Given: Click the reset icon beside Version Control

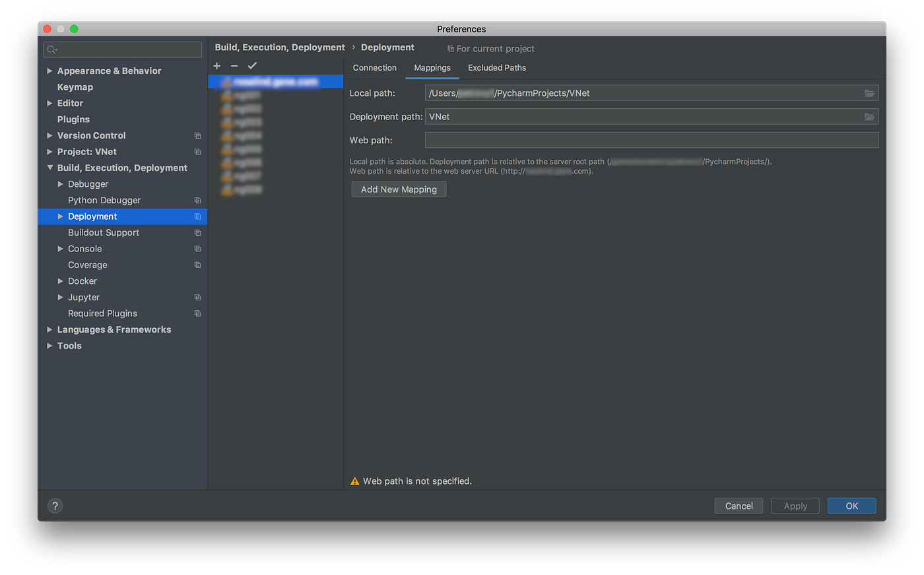Looking at the screenshot, I should pos(197,135).
